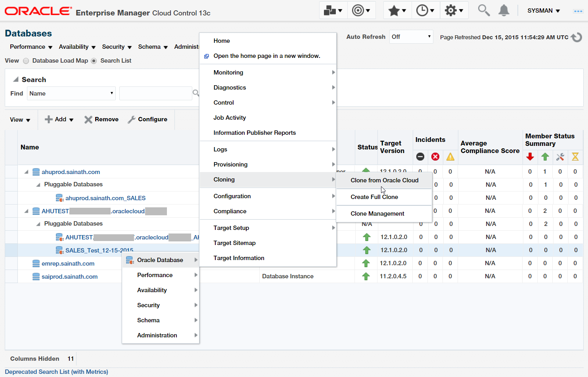
Task: Open the Security menu in Databases bar
Action: click(x=117, y=47)
